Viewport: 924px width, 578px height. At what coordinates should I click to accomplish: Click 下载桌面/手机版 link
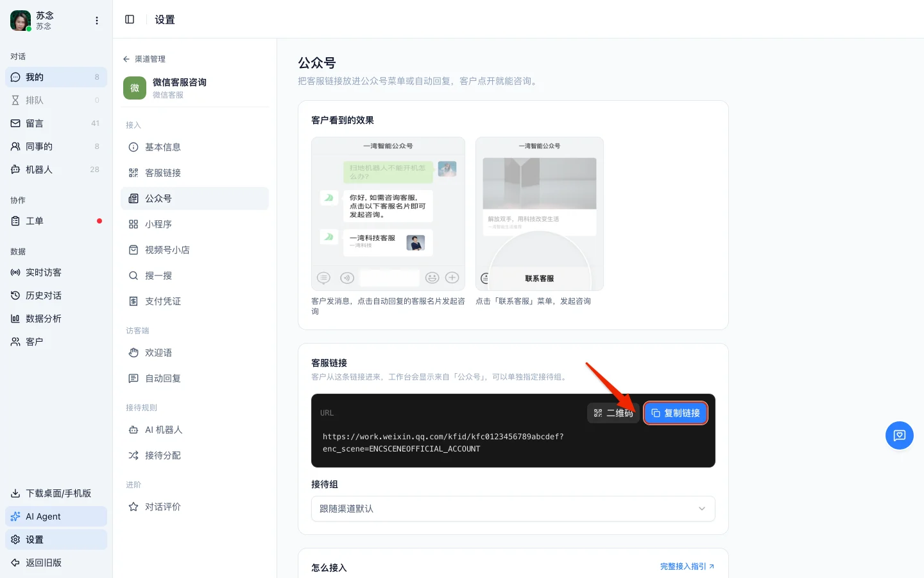click(56, 493)
